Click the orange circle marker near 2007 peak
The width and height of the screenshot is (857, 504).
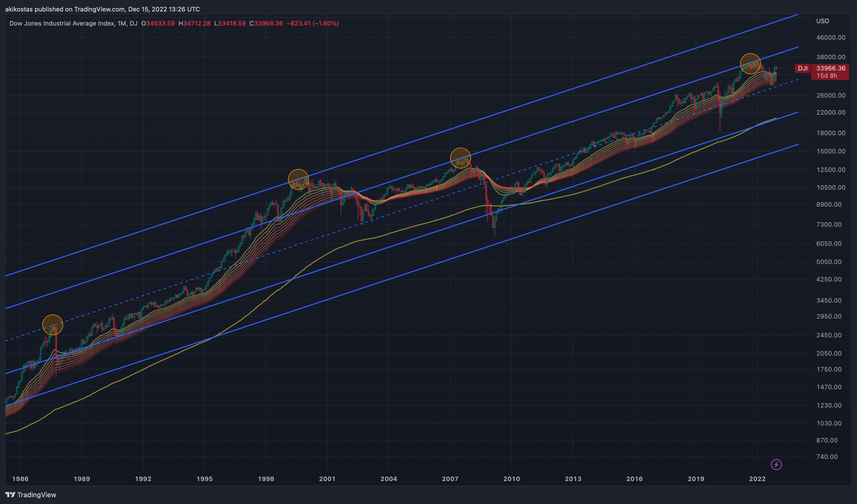click(460, 158)
